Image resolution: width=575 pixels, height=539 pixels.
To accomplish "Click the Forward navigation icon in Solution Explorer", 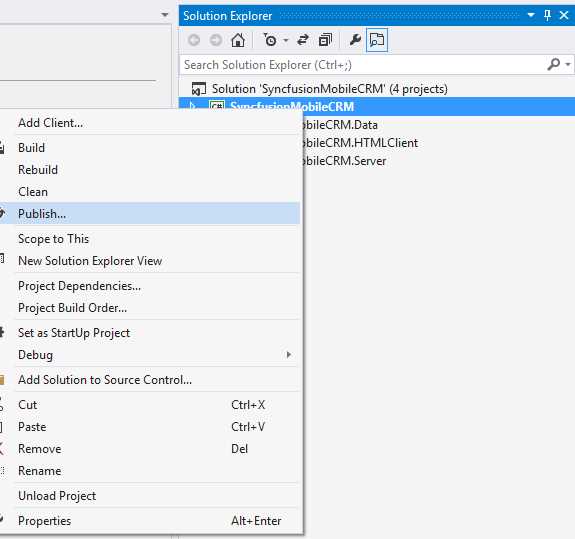I will click(x=216, y=40).
